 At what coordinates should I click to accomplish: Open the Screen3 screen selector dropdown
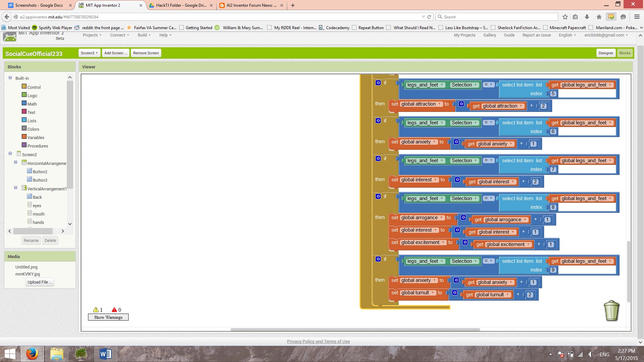pos(89,53)
